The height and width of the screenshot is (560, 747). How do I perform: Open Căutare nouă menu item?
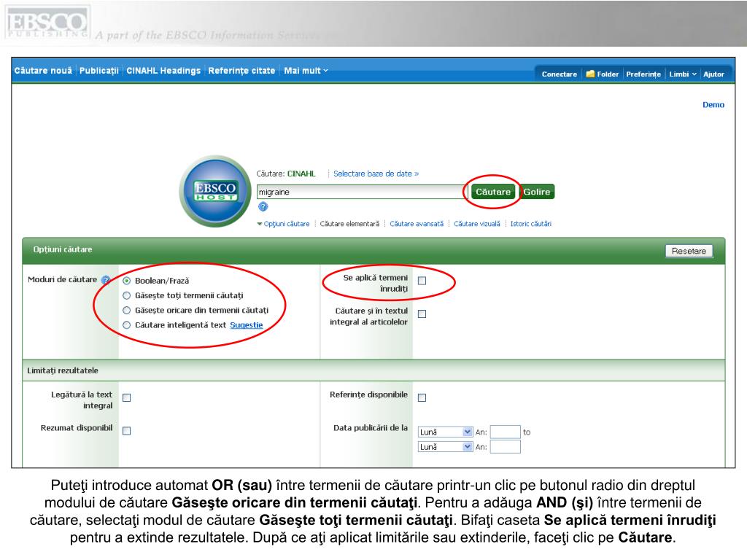click(43, 71)
